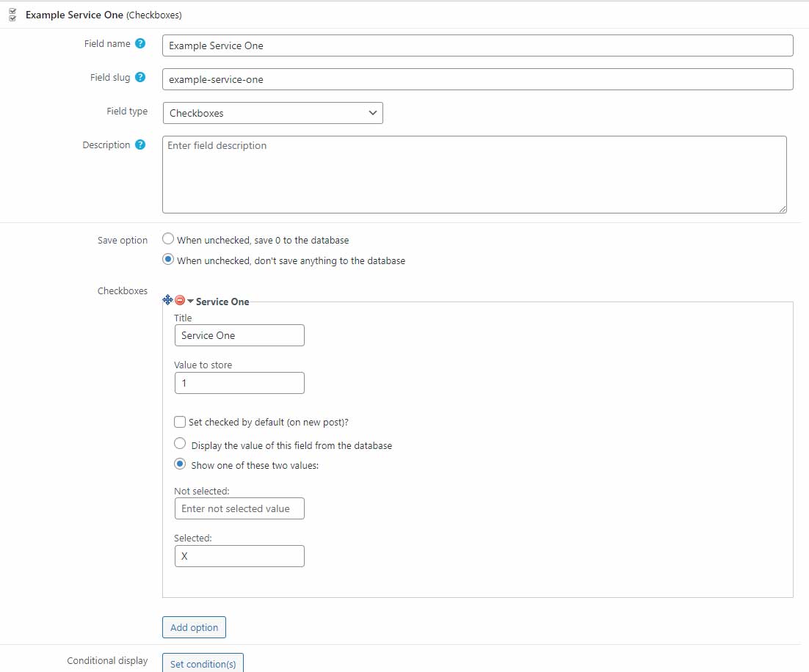Click the 'Conditional display' label

[x=107, y=661]
